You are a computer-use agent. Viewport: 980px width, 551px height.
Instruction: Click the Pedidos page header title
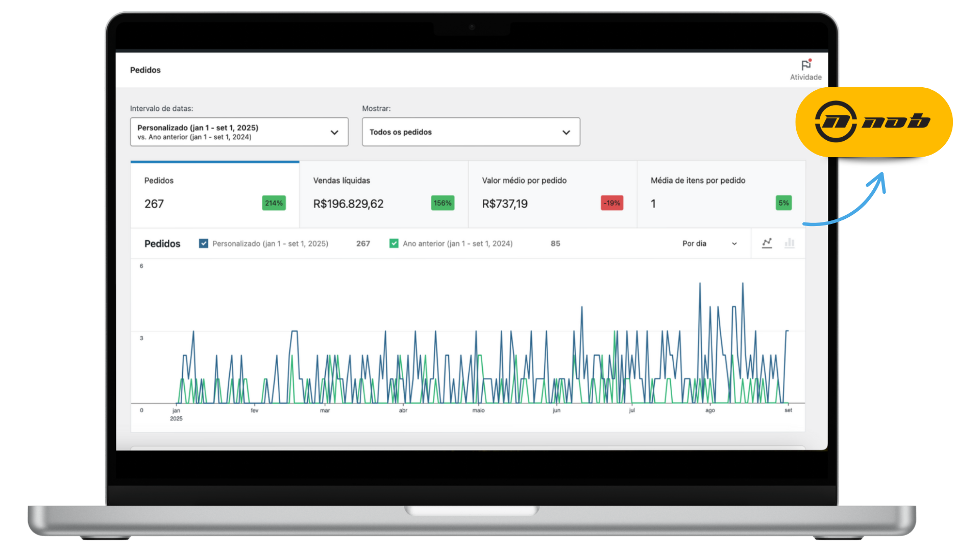(145, 70)
